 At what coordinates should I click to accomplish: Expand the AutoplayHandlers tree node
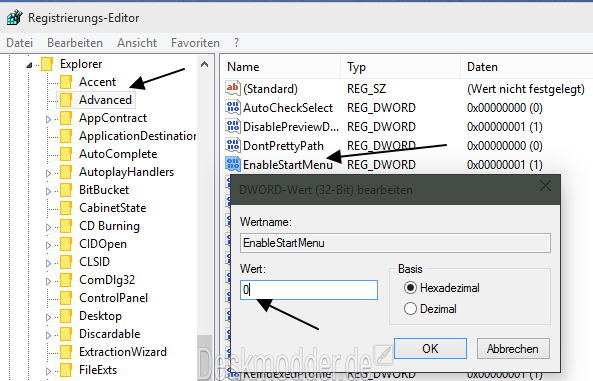coord(48,173)
